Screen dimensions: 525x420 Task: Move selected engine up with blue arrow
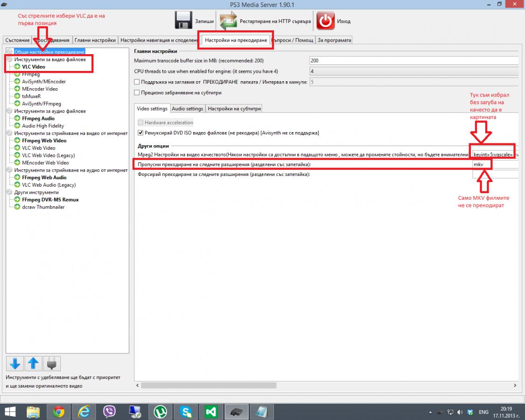[33, 364]
